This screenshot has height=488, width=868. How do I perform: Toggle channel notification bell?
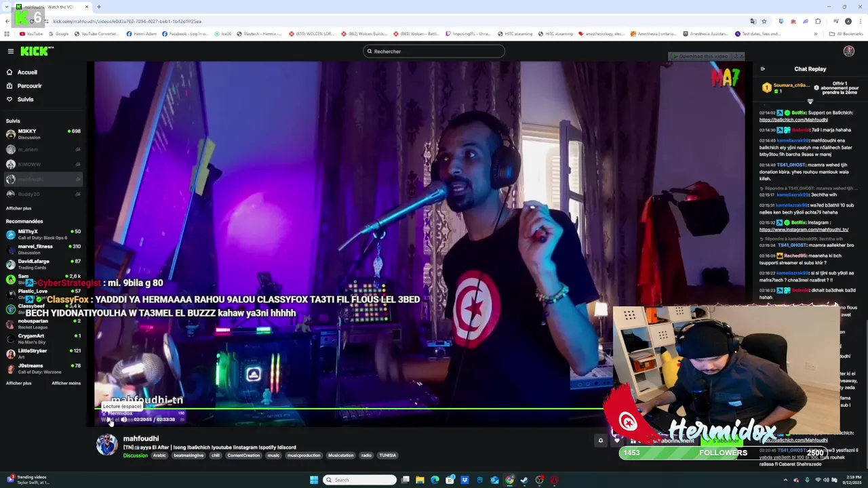tap(600, 441)
